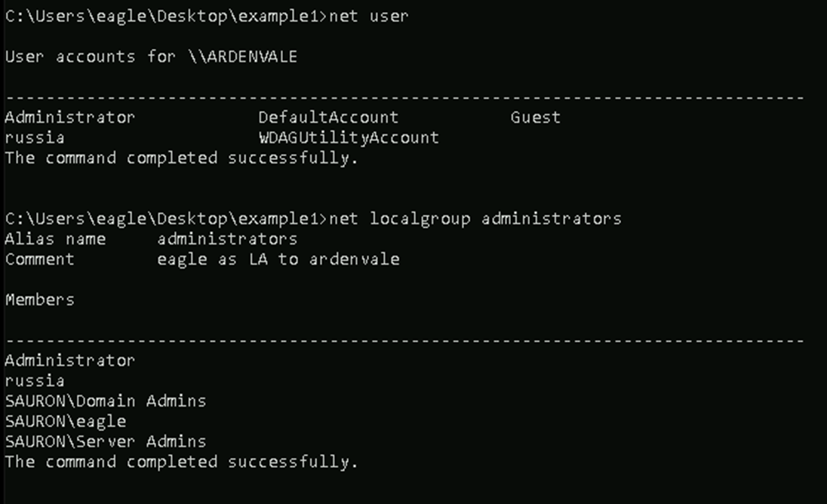Click the "Comment" label
This screenshot has width=827, height=504.
[x=39, y=260]
